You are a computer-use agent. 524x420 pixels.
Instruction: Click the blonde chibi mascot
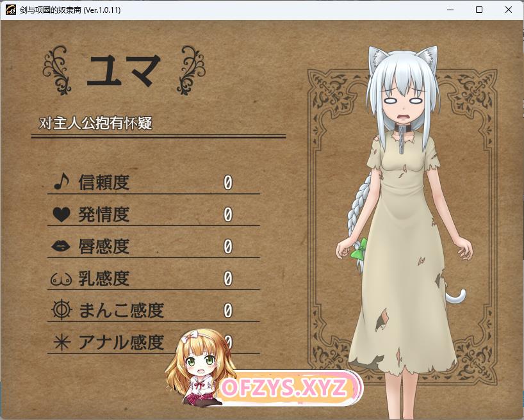pos(194,369)
